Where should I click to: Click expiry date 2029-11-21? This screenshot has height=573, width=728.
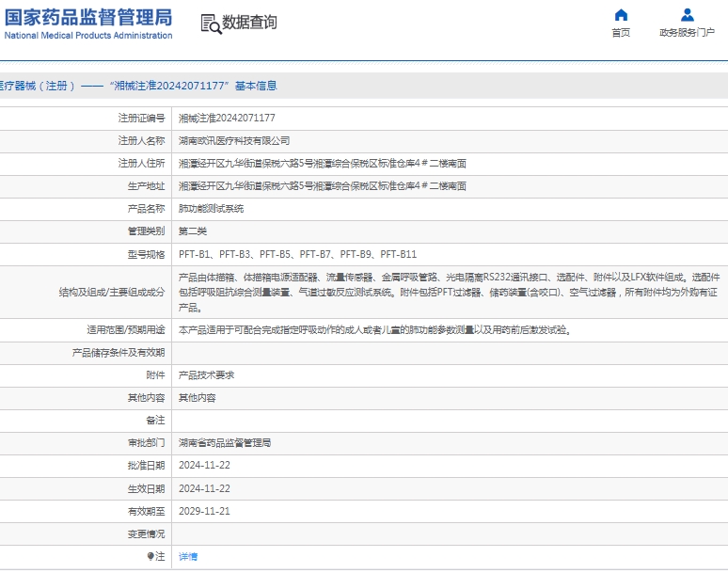click(x=204, y=511)
